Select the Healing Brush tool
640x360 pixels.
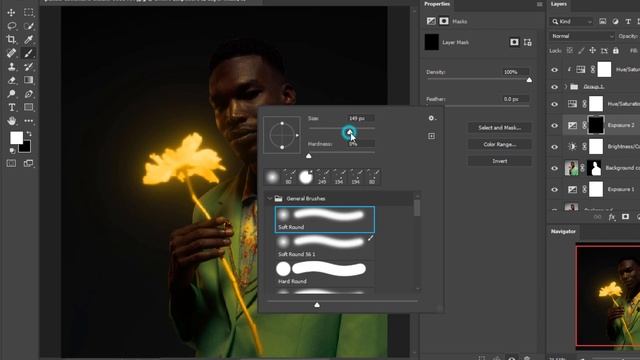(x=11, y=53)
